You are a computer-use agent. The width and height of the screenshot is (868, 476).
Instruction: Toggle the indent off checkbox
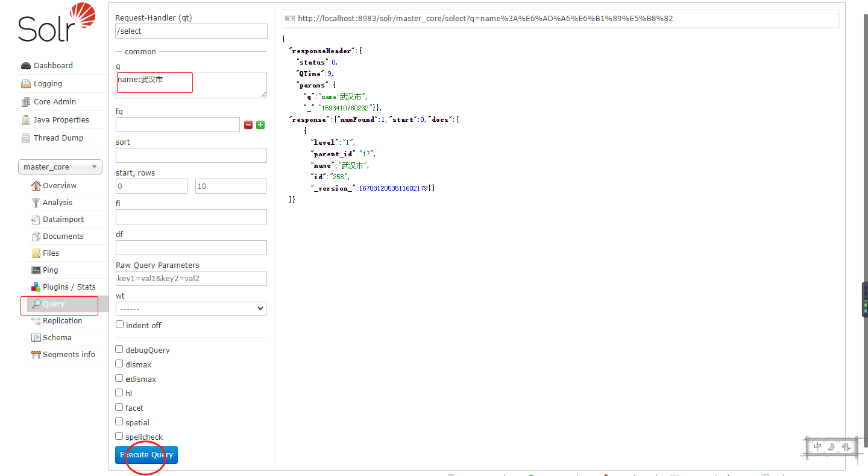tap(119, 325)
